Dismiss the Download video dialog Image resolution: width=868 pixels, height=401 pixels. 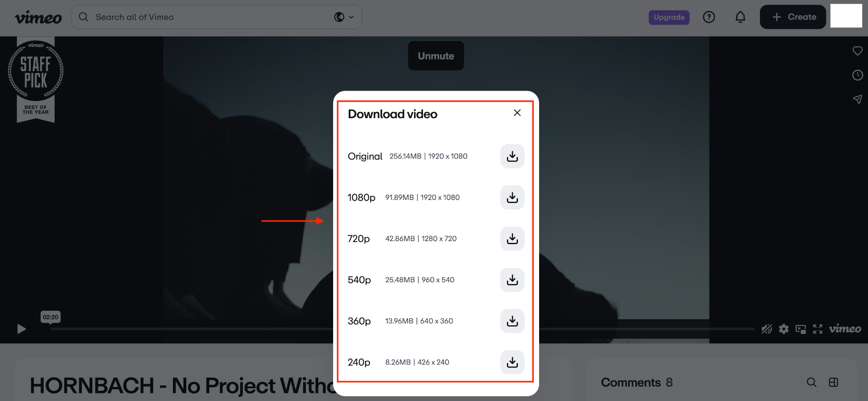[x=517, y=113]
